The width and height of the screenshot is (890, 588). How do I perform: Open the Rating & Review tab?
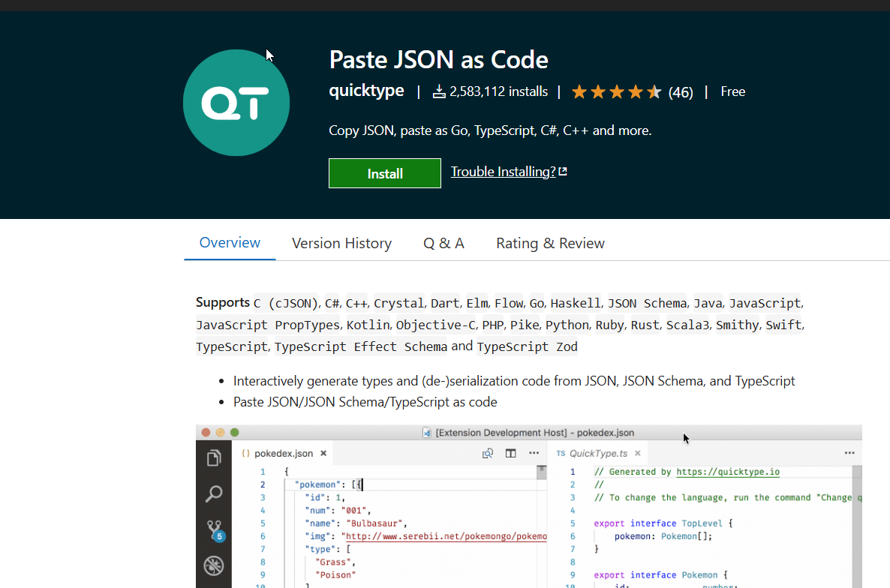pyautogui.click(x=550, y=243)
